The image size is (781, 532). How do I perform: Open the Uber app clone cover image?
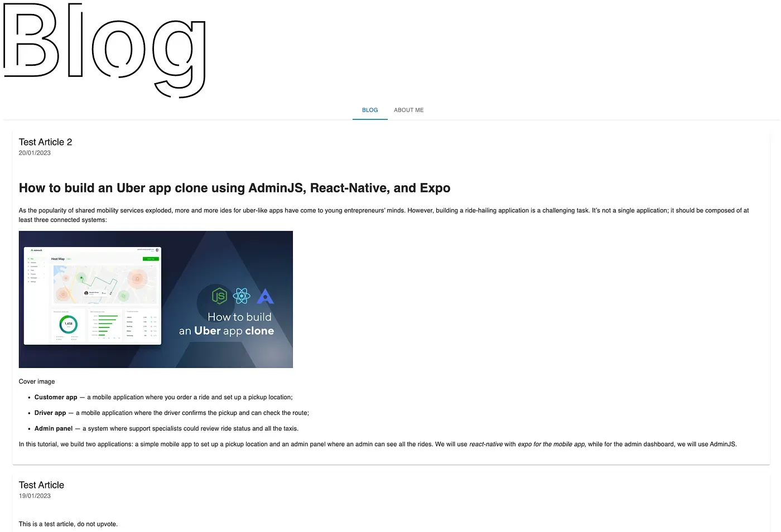coord(156,299)
